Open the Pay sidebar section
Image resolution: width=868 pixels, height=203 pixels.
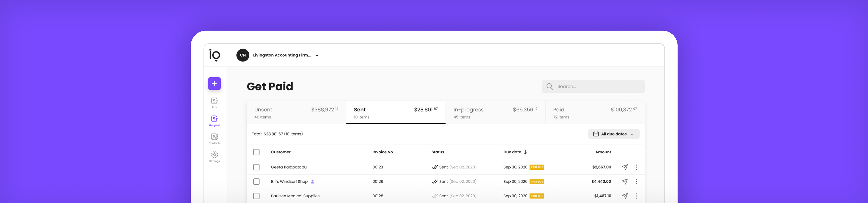[x=214, y=103]
